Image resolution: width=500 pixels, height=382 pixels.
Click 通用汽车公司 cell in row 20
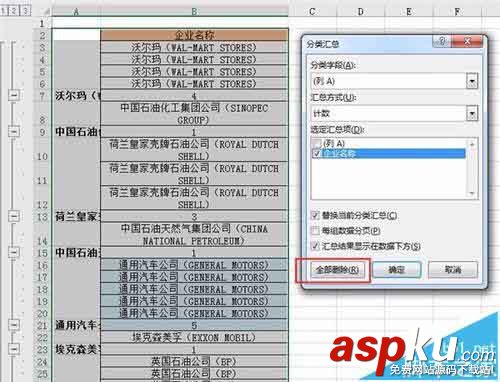coord(194,313)
